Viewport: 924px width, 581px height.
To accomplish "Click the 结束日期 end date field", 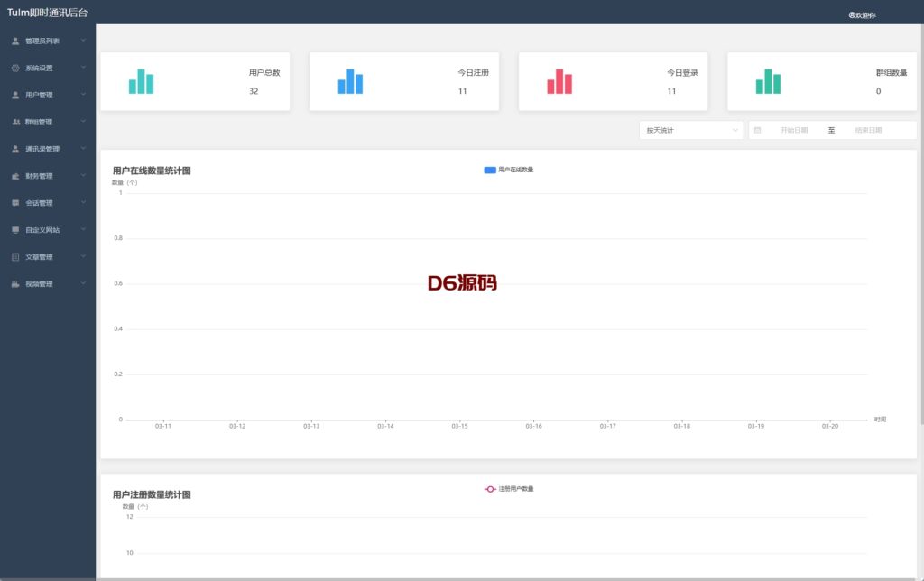I will [869, 130].
